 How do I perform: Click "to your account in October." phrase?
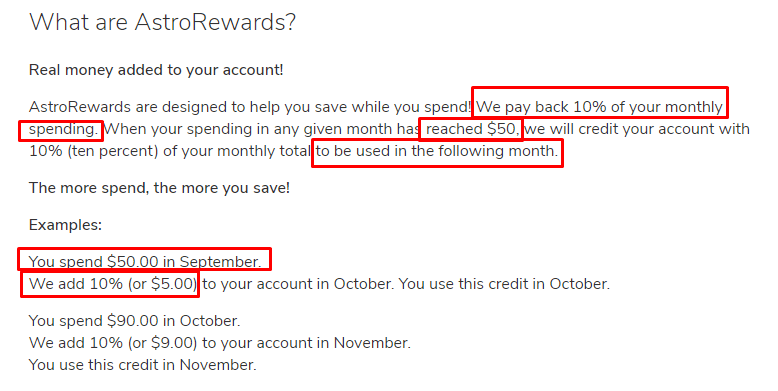298,284
